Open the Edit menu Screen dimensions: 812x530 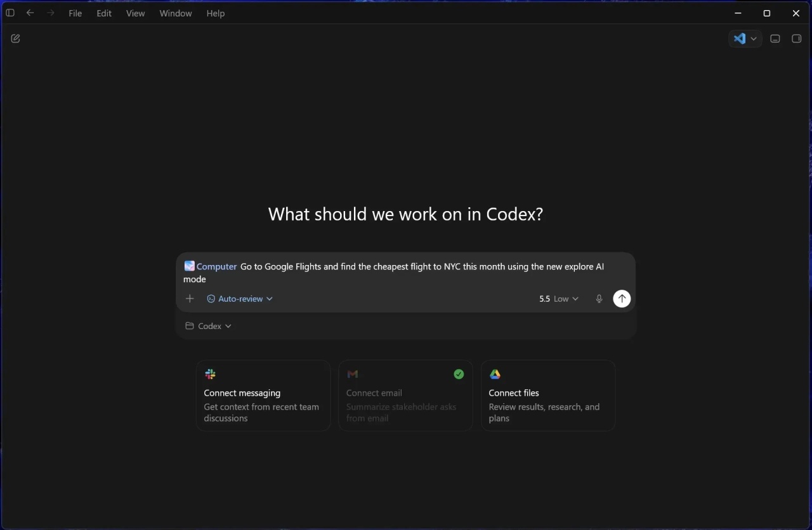pyautogui.click(x=104, y=13)
